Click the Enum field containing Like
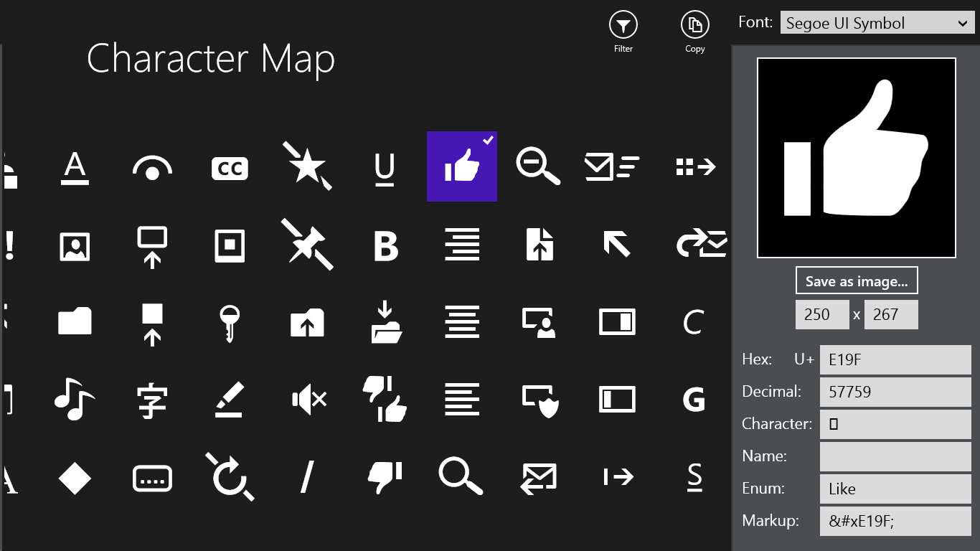980x551 pixels. point(895,489)
